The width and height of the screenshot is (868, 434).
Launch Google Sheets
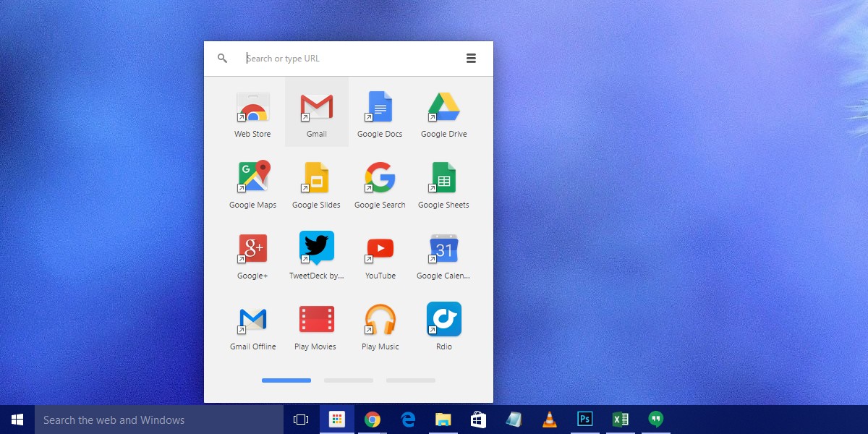[x=443, y=178]
